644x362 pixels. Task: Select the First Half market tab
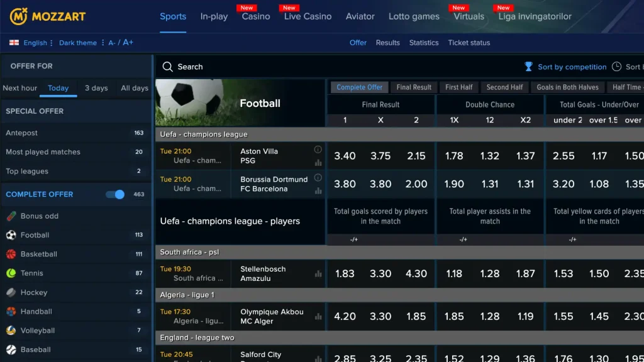(458, 87)
